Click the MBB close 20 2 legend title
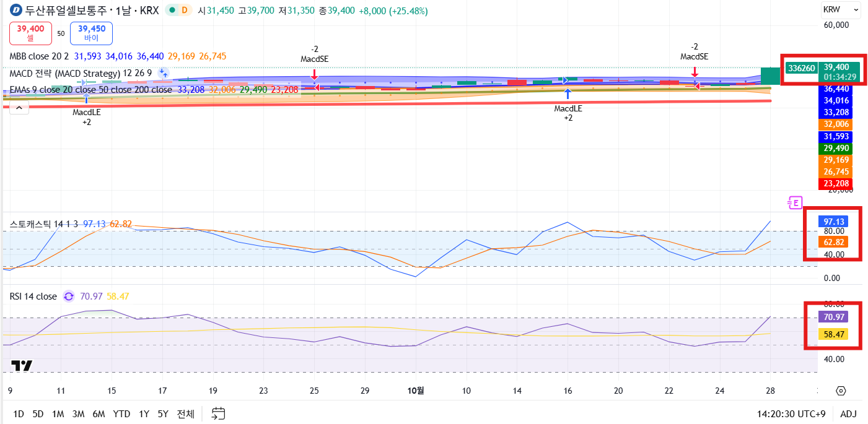Viewport: 868px width, 424px height. pyautogui.click(x=39, y=56)
